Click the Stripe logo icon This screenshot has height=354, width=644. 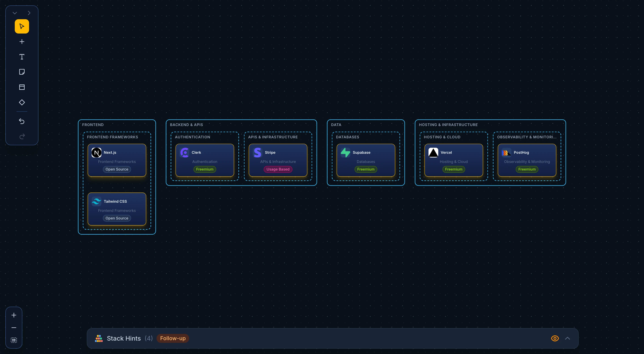click(258, 152)
